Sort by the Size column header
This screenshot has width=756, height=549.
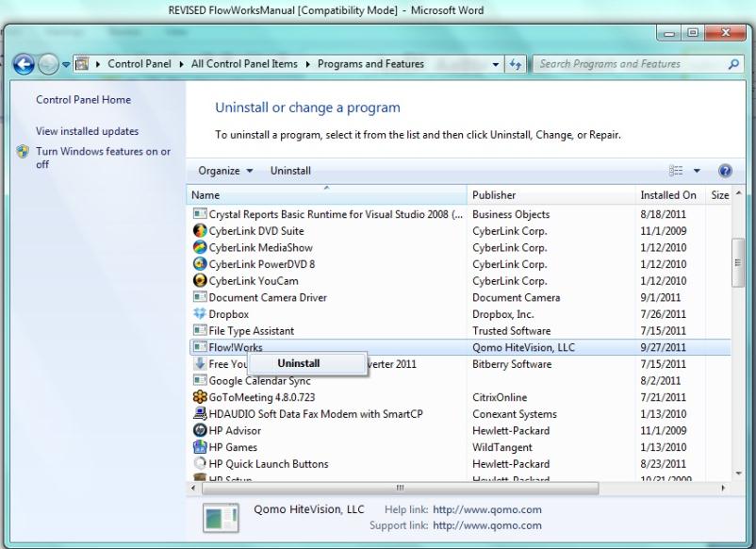click(719, 195)
